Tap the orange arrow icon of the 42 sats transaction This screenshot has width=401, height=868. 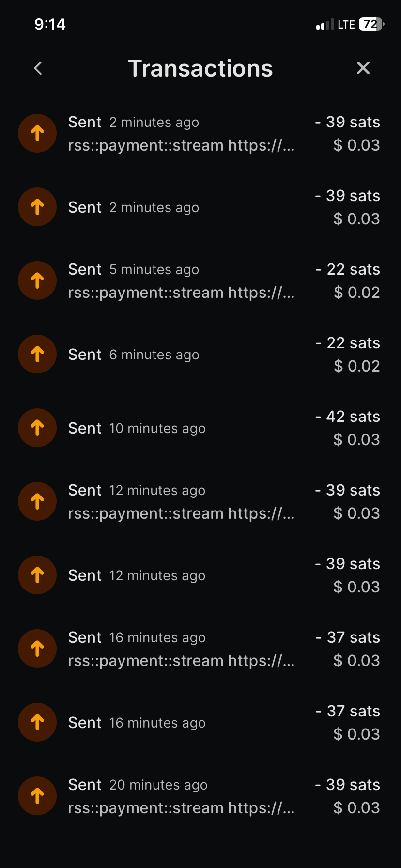coord(37,428)
